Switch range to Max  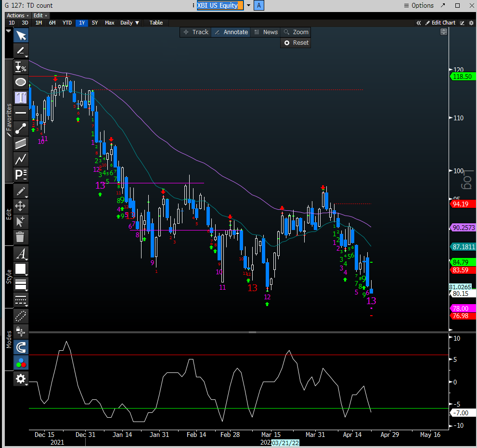tap(110, 23)
